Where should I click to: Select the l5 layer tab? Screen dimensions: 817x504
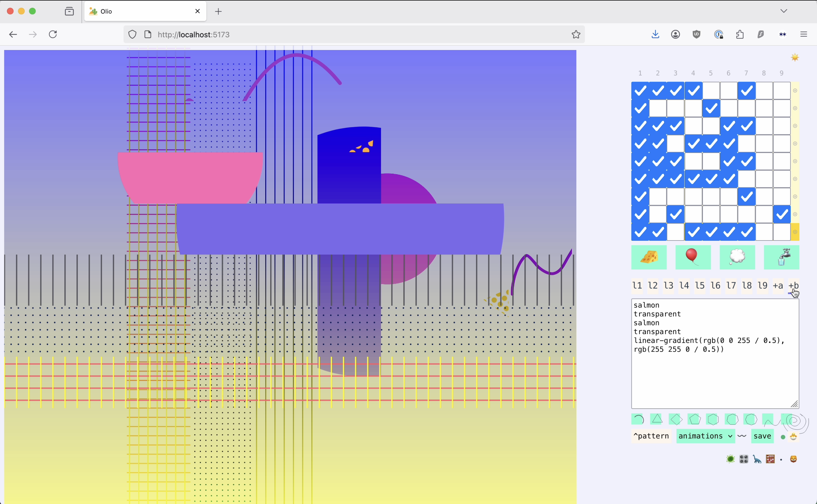point(700,286)
